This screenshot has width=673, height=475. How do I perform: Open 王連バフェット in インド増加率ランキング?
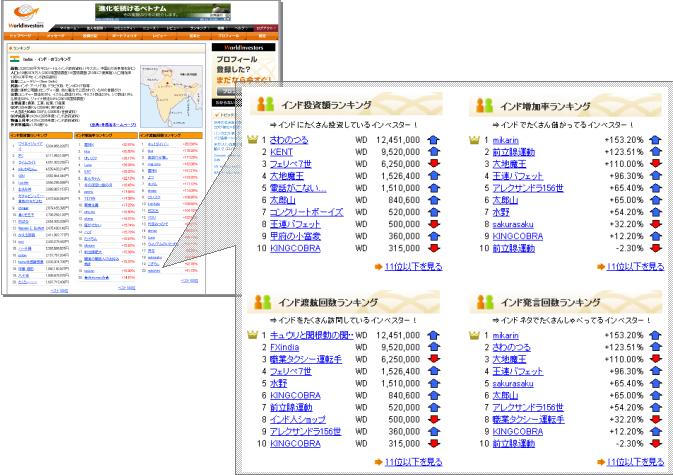[x=518, y=175]
